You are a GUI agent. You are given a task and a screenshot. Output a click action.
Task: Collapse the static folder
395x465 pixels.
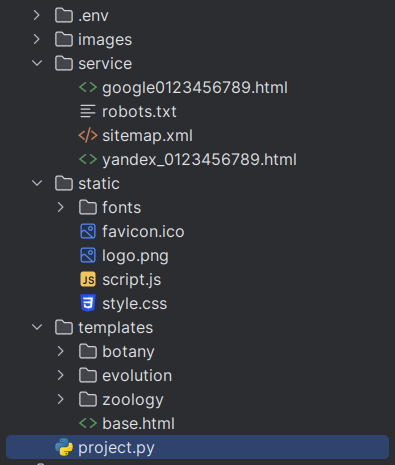point(37,183)
